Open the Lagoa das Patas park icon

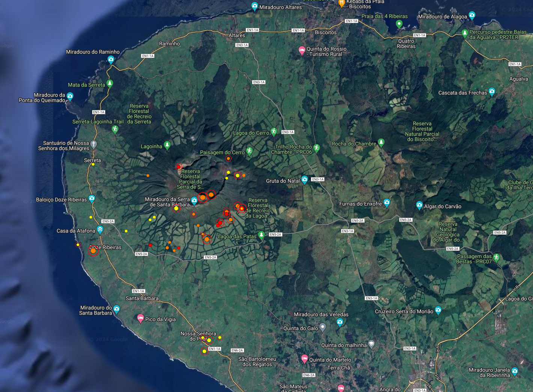click(x=261, y=236)
